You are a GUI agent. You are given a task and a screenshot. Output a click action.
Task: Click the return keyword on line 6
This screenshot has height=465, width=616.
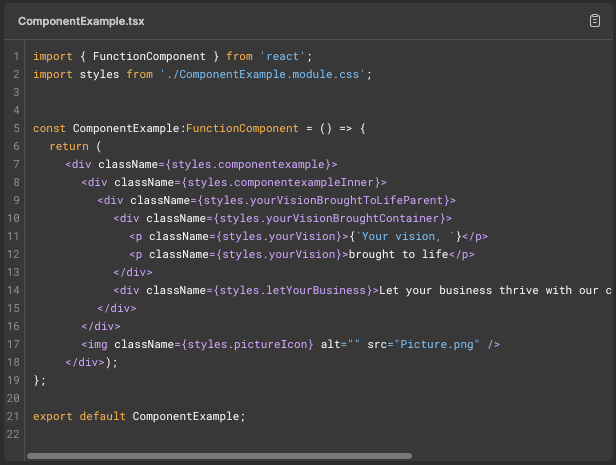click(69, 146)
